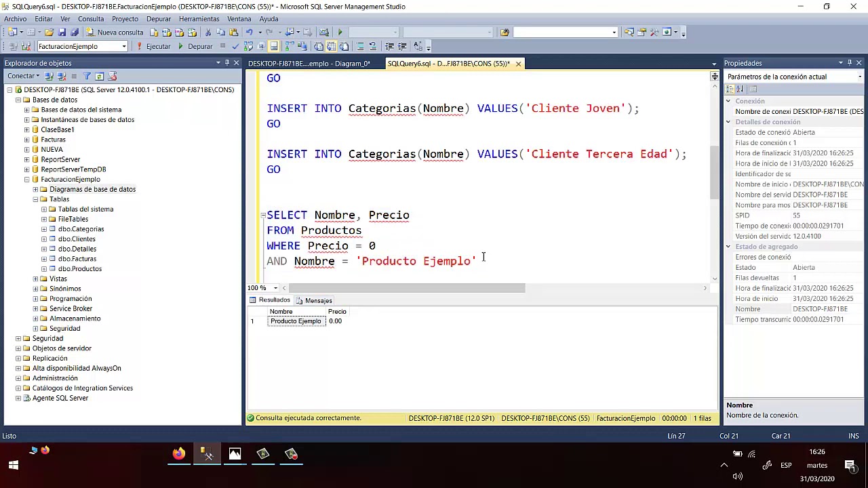Toggle results to grid output mode
The width and height of the screenshot is (868, 488).
pos(331,46)
